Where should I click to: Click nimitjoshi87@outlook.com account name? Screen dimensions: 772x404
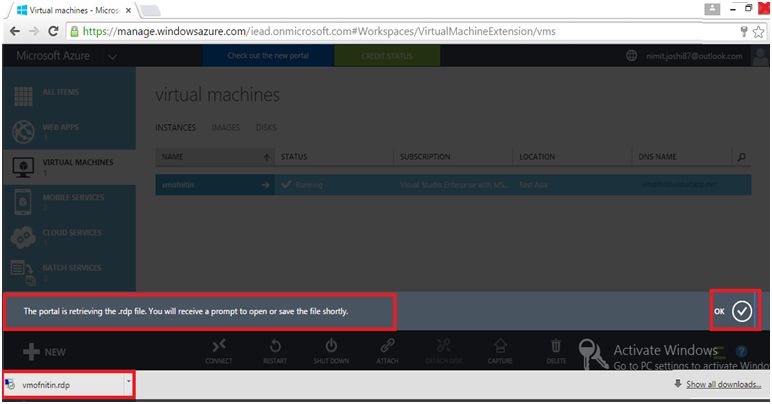click(x=694, y=56)
